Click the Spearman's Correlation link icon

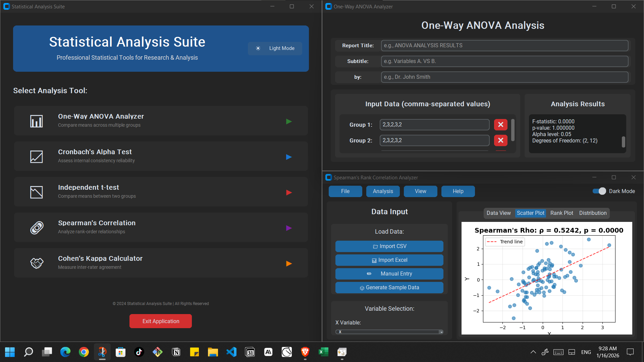pos(37,228)
